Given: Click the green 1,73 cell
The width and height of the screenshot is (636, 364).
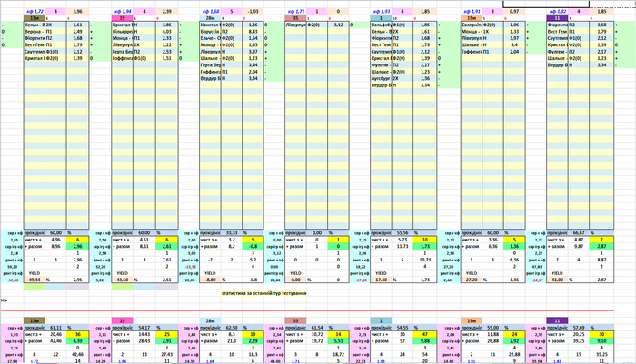Looking at the screenshot, I should click(x=425, y=247).
